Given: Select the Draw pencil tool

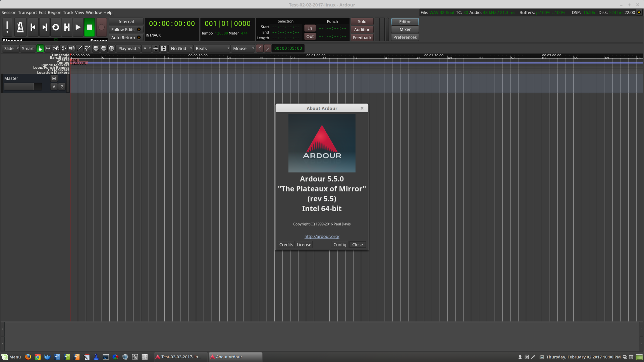Looking at the screenshot, I should pos(80,48).
